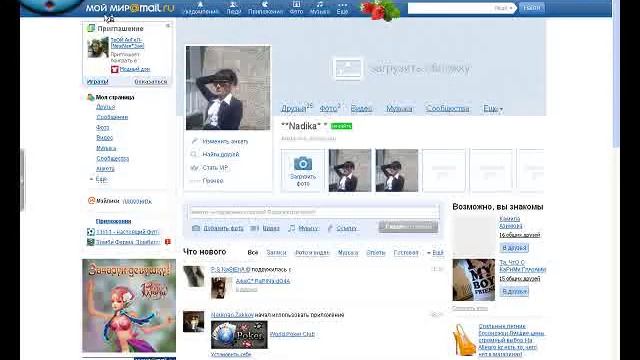Expand the Ещё dots in the header
The width and height of the screenshot is (640, 360).
coord(342,8)
